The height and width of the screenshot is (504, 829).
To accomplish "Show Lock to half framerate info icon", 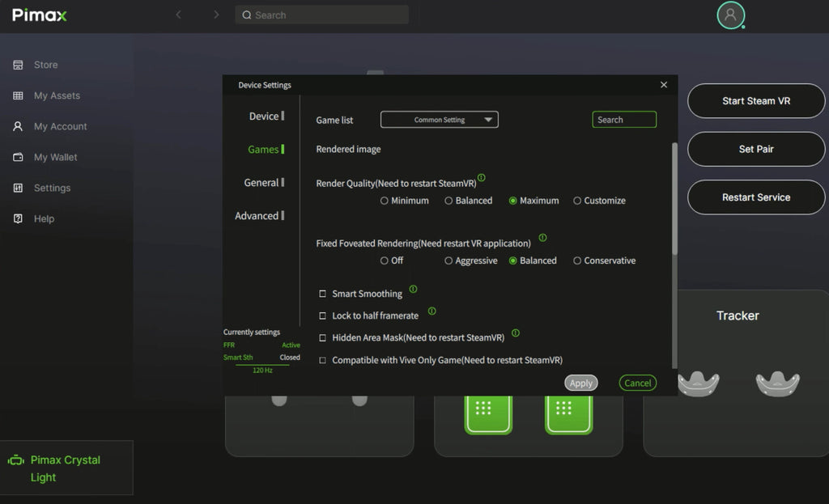I will point(432,311).
